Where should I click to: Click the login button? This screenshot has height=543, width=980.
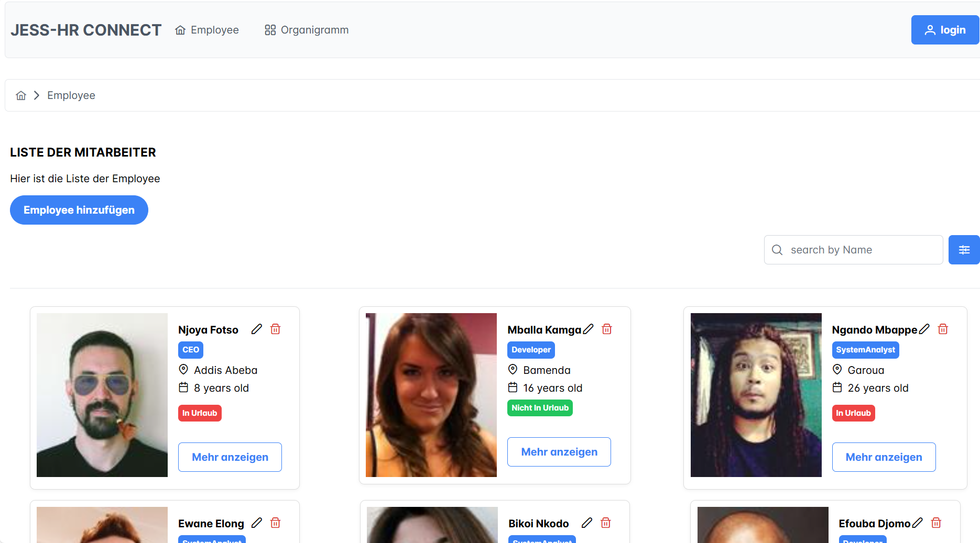(945, 30)
